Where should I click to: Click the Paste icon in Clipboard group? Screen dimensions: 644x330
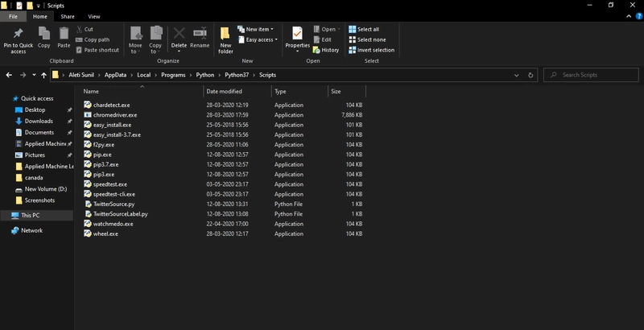click(x=64, y=34)
